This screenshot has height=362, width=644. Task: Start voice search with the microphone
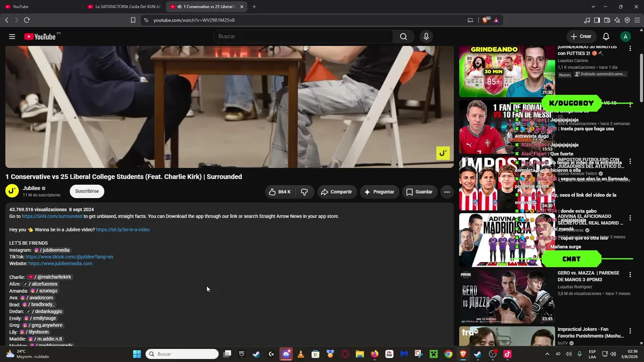tap(426, 36)
